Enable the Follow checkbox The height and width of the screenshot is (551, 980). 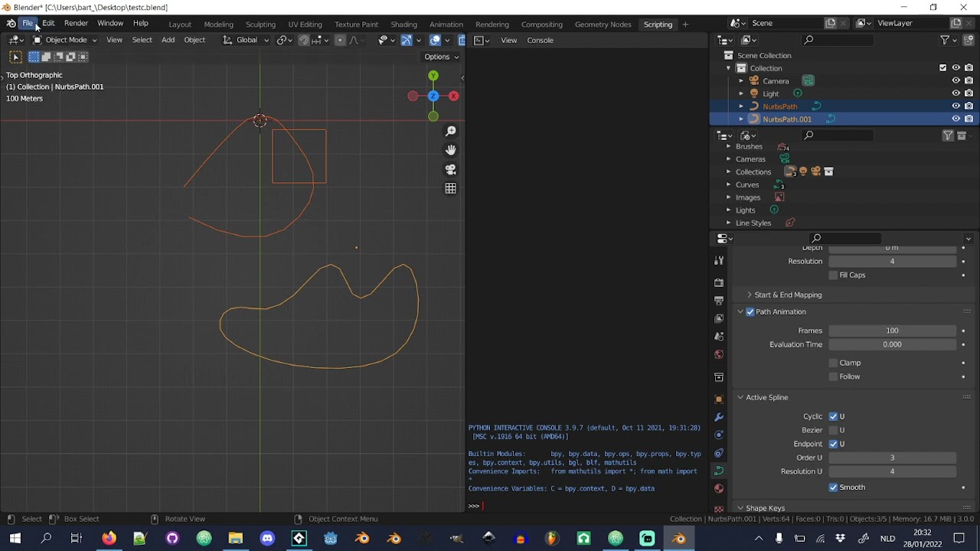tap(833, 377)
